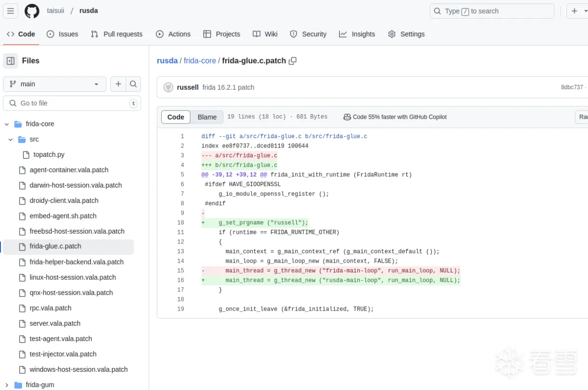Open the GitHub Copilot promotion icon
588x390 pixels.
click(x=347, y=117)
